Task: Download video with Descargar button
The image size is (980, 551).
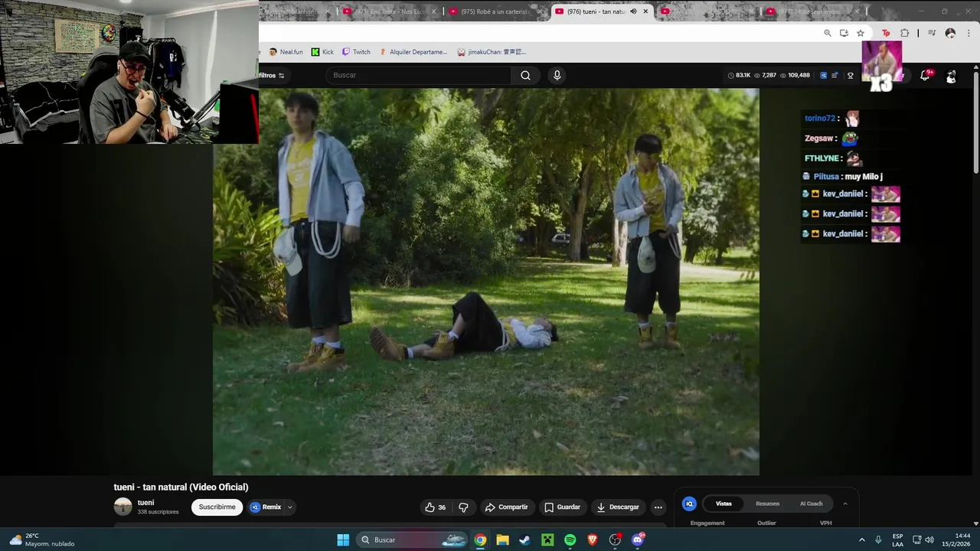Action: (618, 507)
